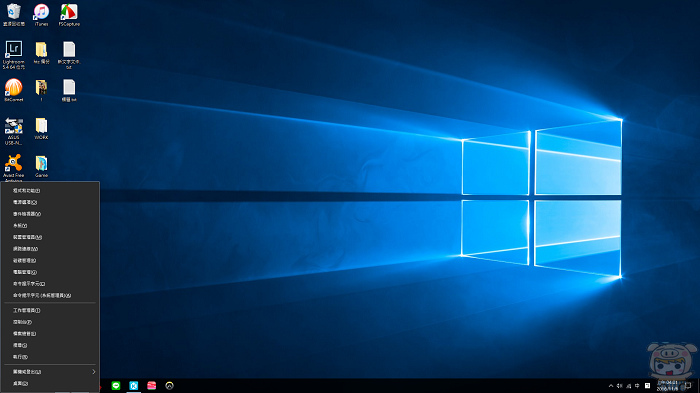Choose 桌面 (Desktop) in the menu
The height and width of the screenshot is (393, 700).
[50, 383]
